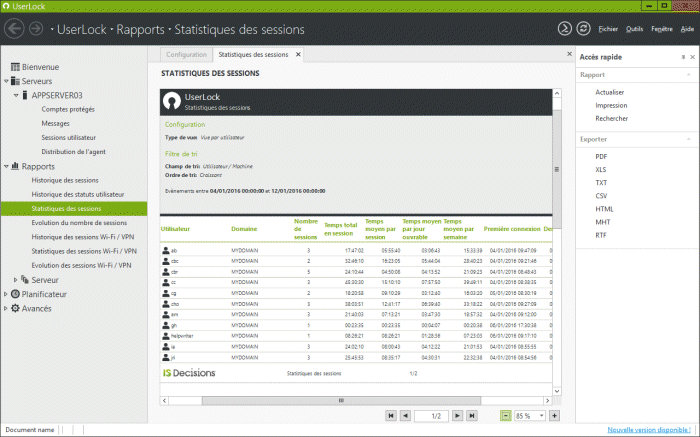Screen dimensions: 700x437
Task: Click the UserLock logo in report header
Action: click(172, 101)
